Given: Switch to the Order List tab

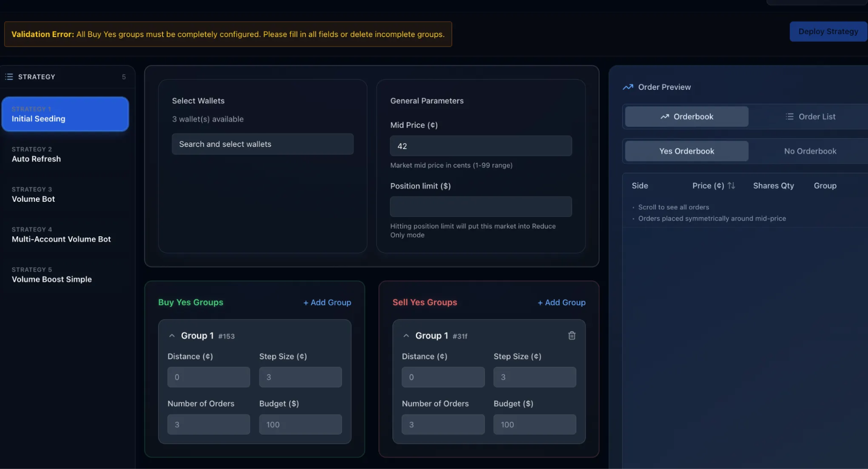Looking at the screenshot, I should click(x=810, y=117).
